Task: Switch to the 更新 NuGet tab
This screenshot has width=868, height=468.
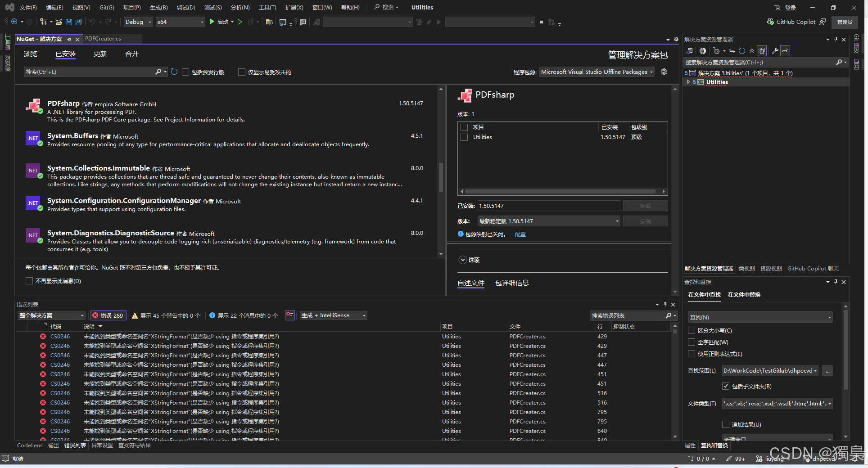Action: click(100, 54)
